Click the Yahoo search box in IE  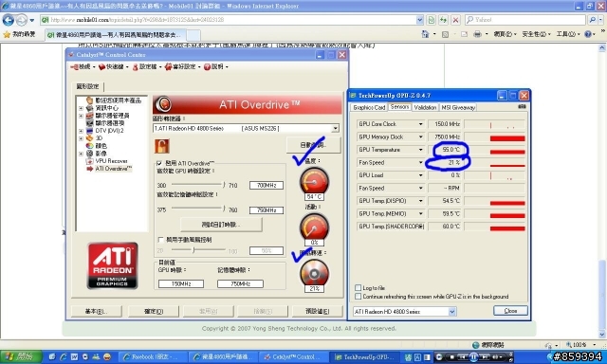(525, 20)
